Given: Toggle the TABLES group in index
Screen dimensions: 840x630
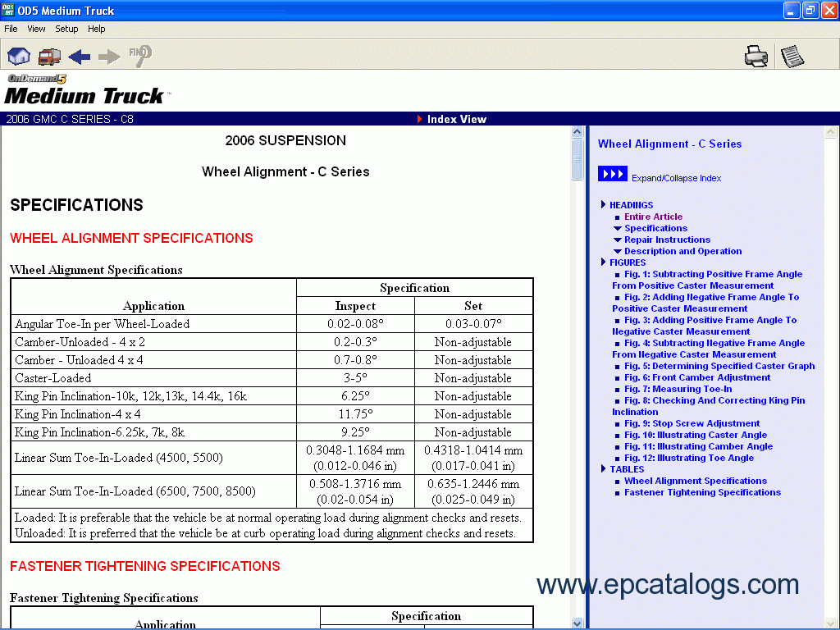Looking at the screenshot, I should point(604,469).
